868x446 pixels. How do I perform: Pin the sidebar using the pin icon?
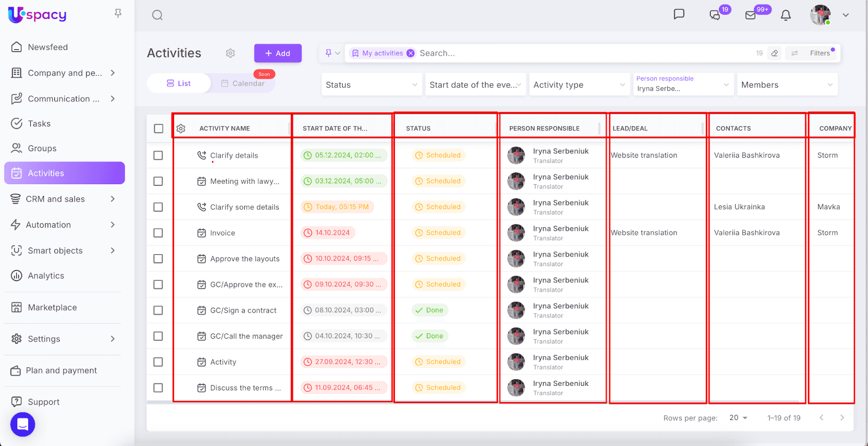point(118,14)
